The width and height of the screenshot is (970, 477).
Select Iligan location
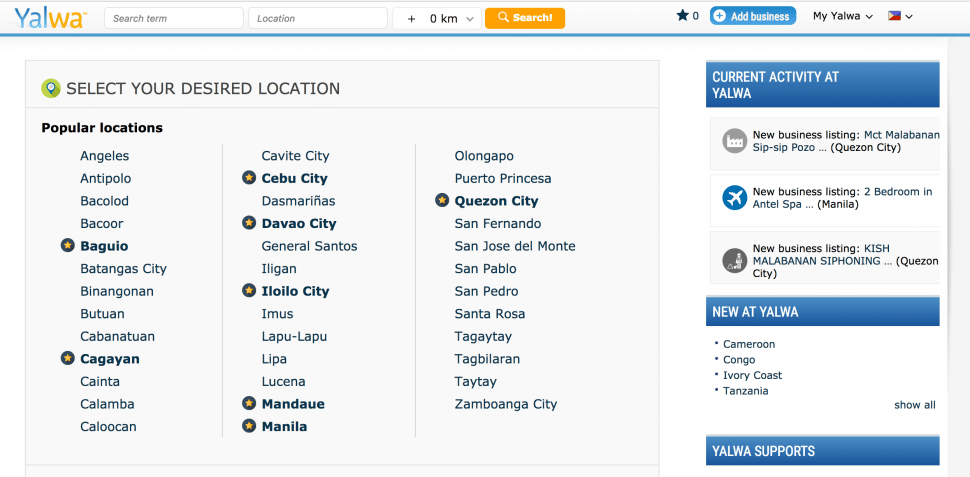coord(279,269)
